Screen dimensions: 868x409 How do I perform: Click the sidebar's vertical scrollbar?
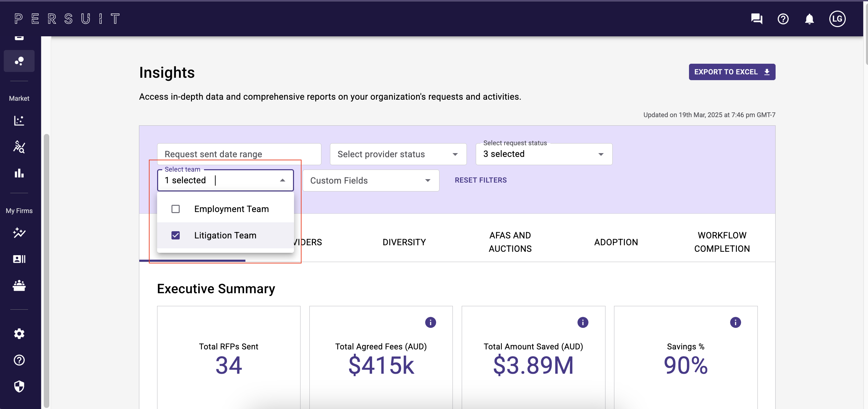coord(46,271)
